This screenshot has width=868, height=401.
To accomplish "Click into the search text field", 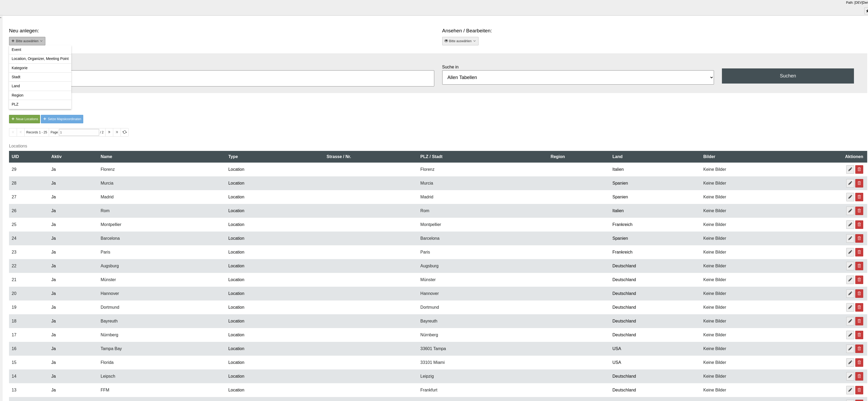I will [252, 79].
